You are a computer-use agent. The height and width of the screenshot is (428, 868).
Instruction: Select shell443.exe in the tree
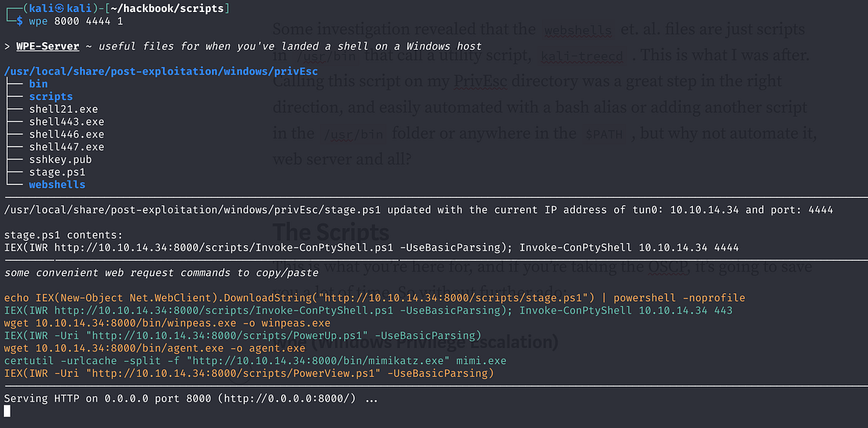(x=66, y=122)
